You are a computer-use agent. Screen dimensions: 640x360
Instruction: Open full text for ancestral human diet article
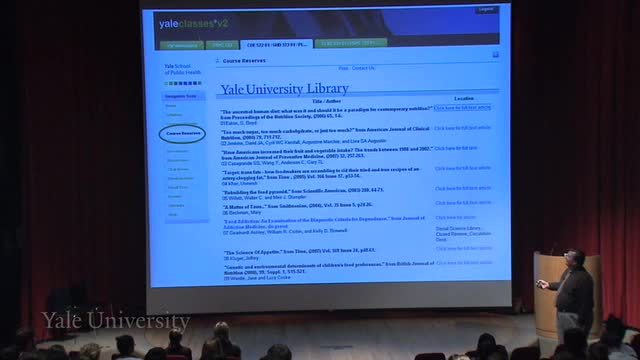coord(462,108)
